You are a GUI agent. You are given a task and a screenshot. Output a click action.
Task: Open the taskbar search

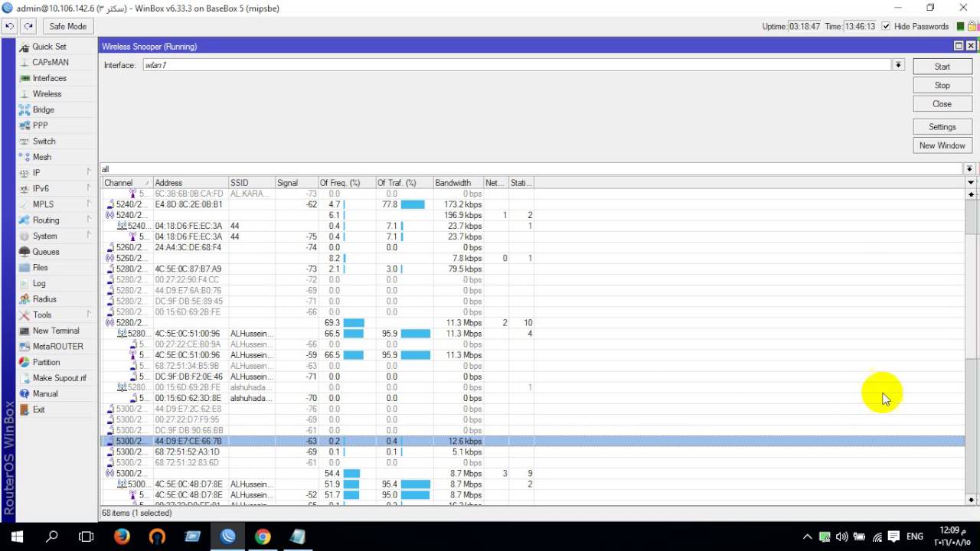52,536
